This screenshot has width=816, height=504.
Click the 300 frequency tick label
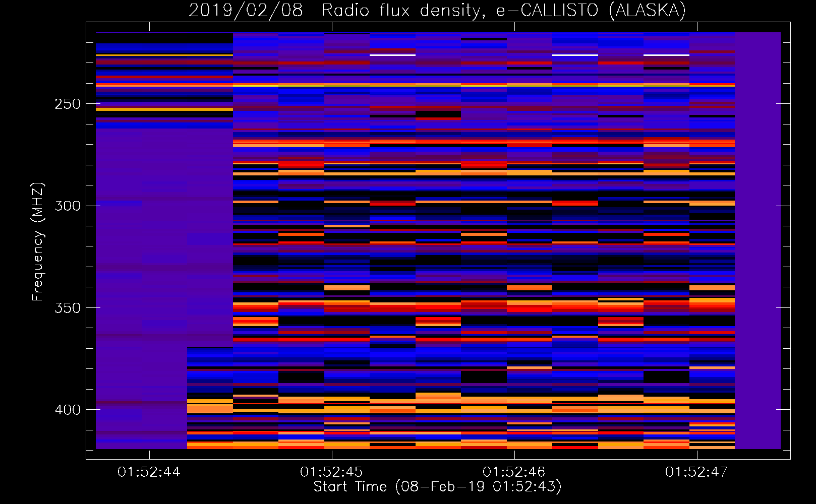(68, 206)
